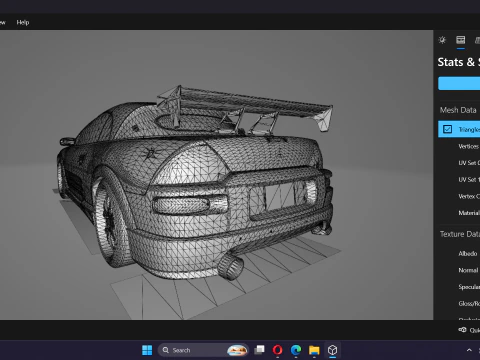
Task: Click the taskbar Search box
Action: 203,350
